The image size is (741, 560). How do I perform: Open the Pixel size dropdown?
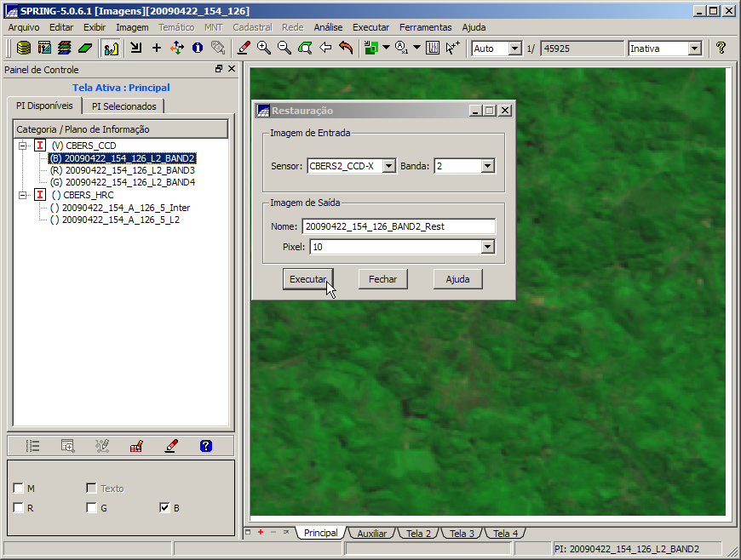[487, 247]
